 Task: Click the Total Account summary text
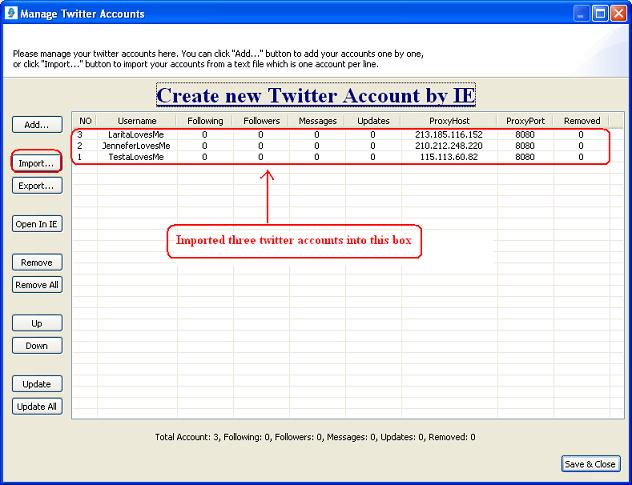pyautogui.click(x=315, y=437)
